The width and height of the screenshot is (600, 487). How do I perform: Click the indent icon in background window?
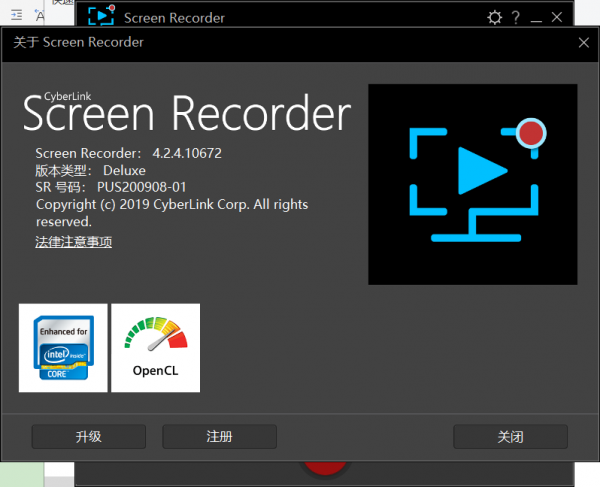pos(16,15)
